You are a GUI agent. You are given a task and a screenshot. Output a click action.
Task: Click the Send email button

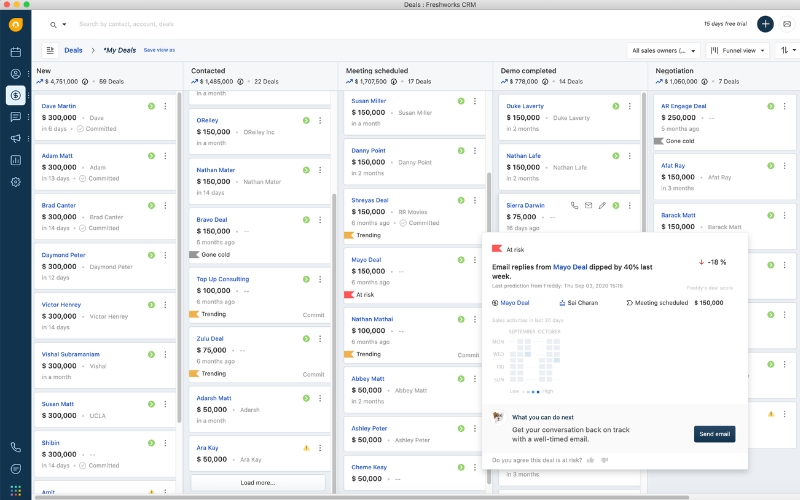(714, 434)
